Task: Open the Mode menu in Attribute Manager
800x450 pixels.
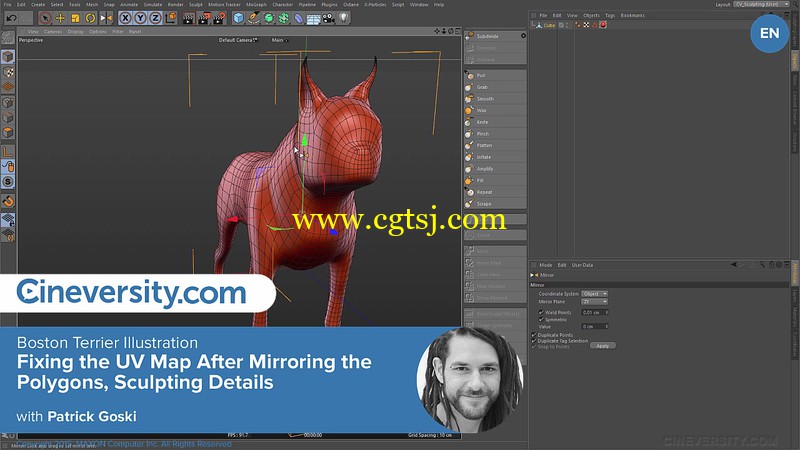Action: 545,265
